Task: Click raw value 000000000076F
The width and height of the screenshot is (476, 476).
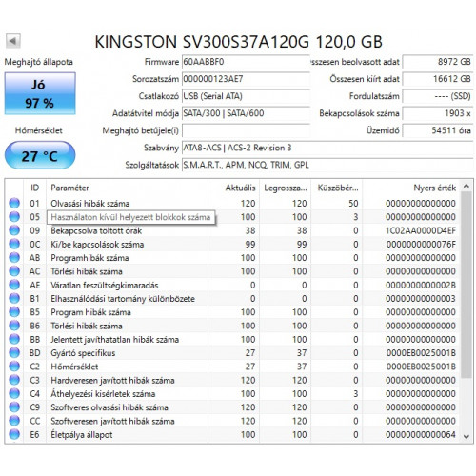Action: pyautogui.click(x=421, y=245)
